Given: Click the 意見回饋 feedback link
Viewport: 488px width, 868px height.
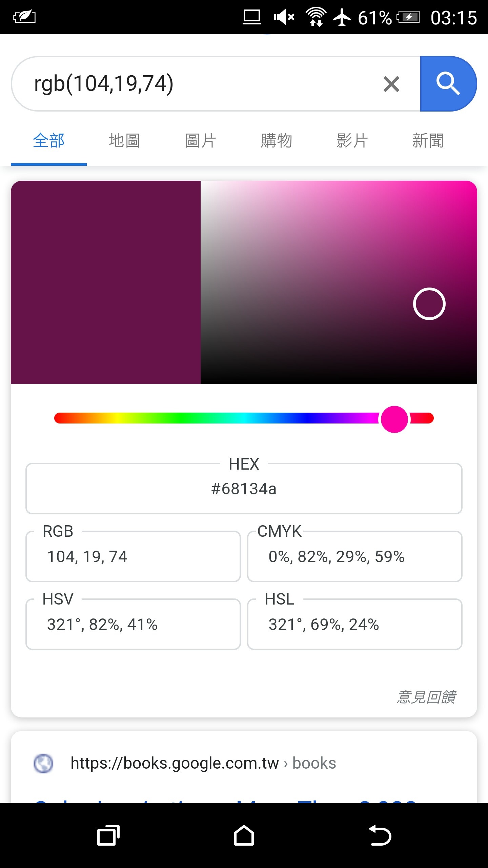Looking at the screenshot, I should tap(426, 697).
